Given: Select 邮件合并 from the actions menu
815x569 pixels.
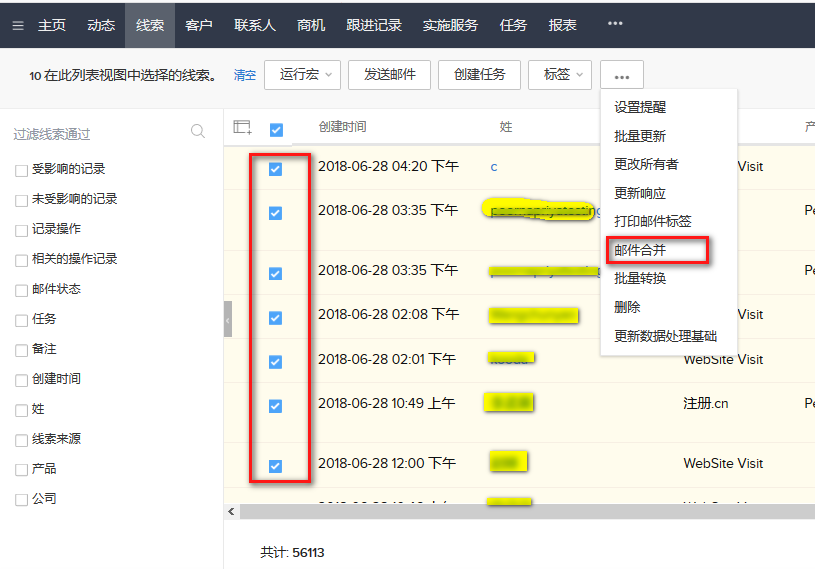Looking at the screenshot, I should [640, 250].
